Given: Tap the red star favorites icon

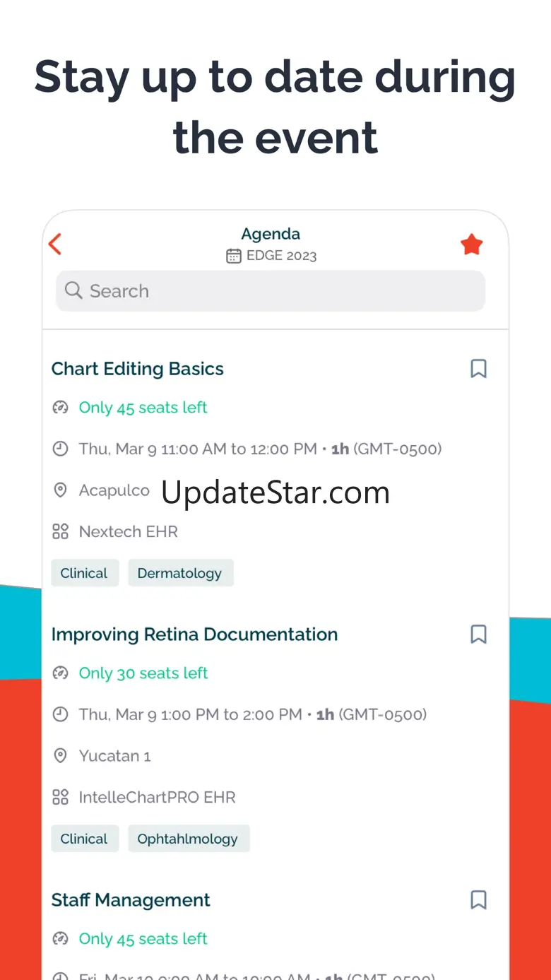Looking at the screenshot, I should (471, 244).
